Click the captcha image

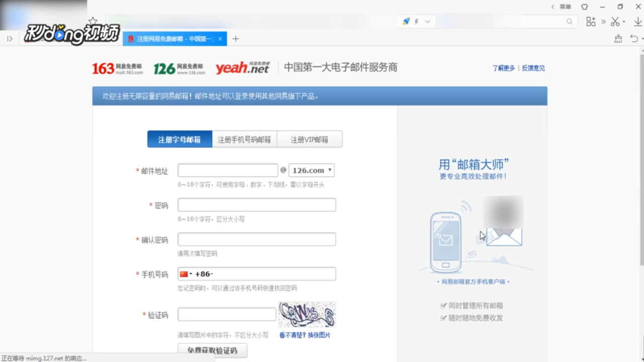click(x=307, y=315)
